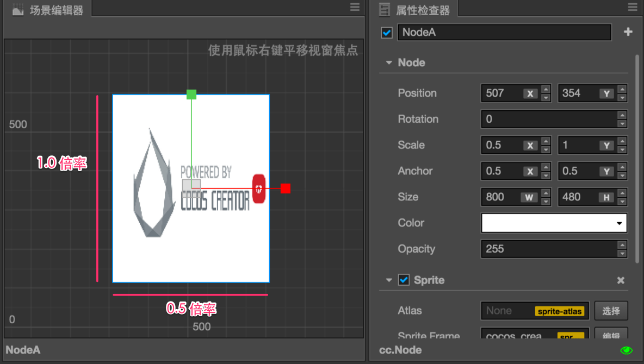
Task: Decrease Anchor Y with the down arrow
Action: [622, 175]
